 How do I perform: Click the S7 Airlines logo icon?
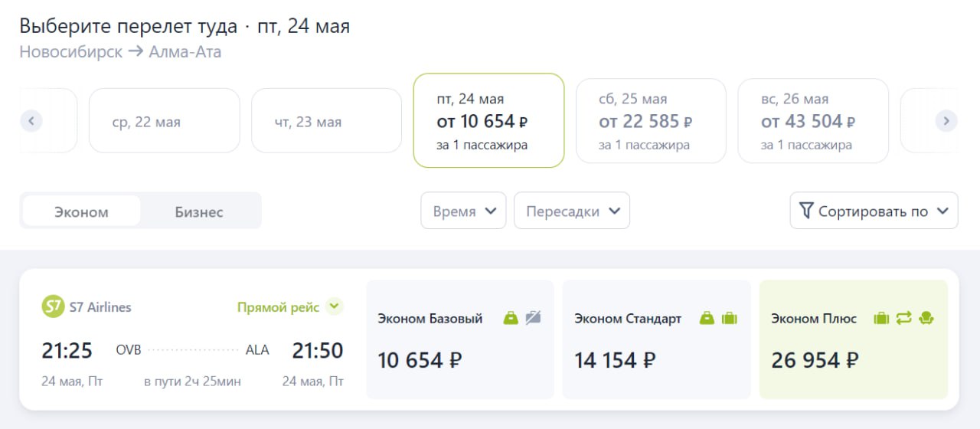pos(53,307)
